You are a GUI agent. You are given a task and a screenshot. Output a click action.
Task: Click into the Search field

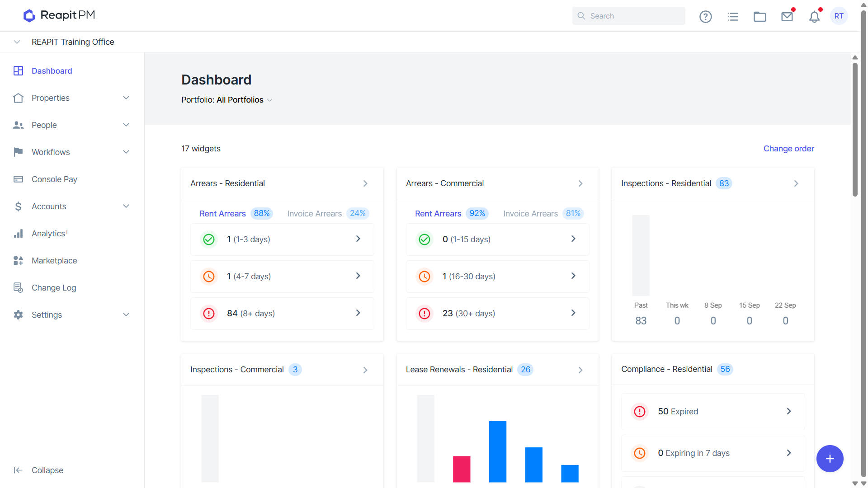point(628,16)
